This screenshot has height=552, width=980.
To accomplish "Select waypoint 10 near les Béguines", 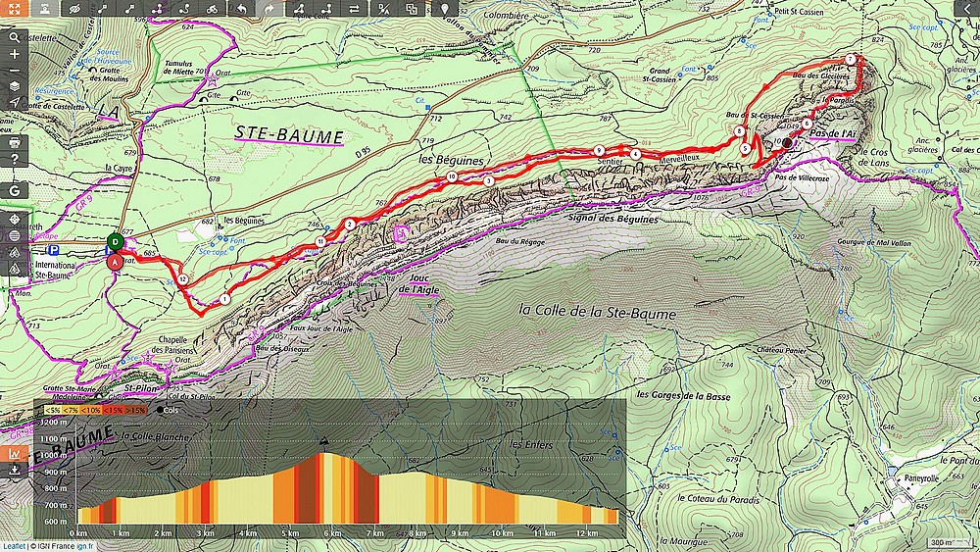I will point(452,177).
